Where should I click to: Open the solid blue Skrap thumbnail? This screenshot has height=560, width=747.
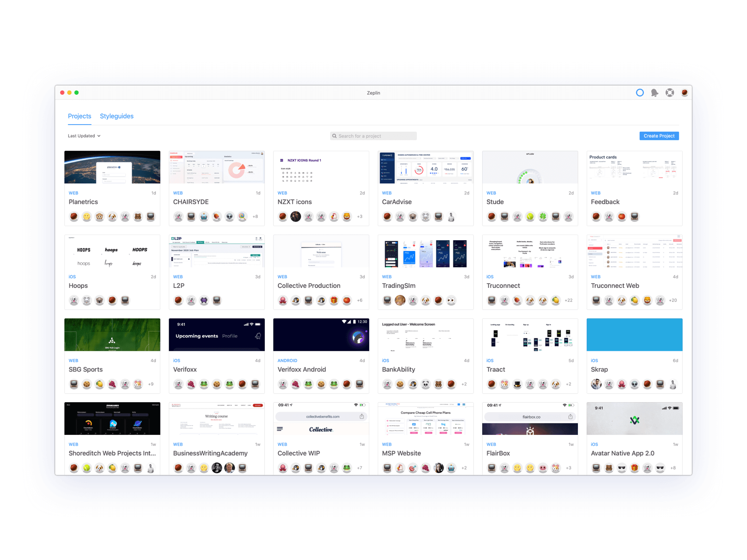[x=634, y=335]
